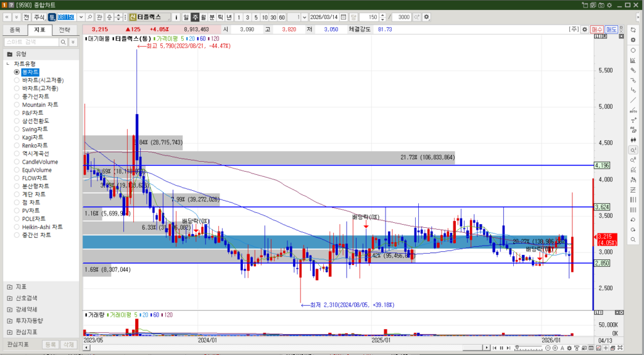Click the blue 매도 sell button

pos(611,30)
